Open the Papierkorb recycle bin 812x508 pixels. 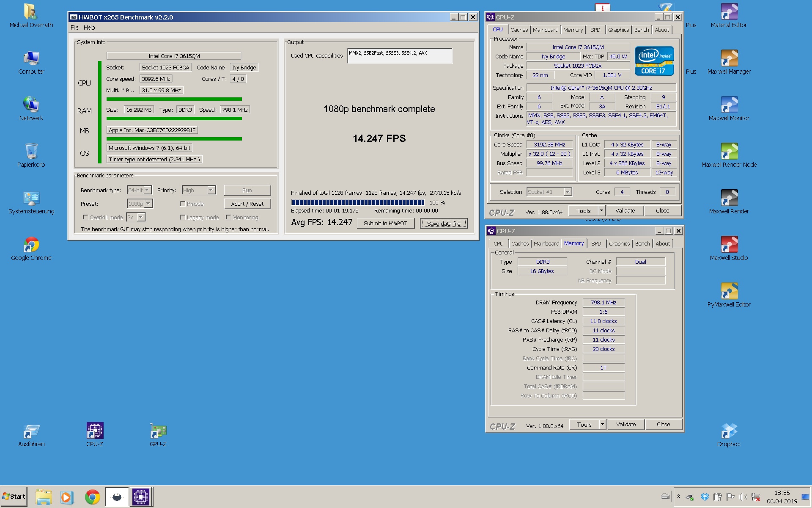click(x=31, y=155)
